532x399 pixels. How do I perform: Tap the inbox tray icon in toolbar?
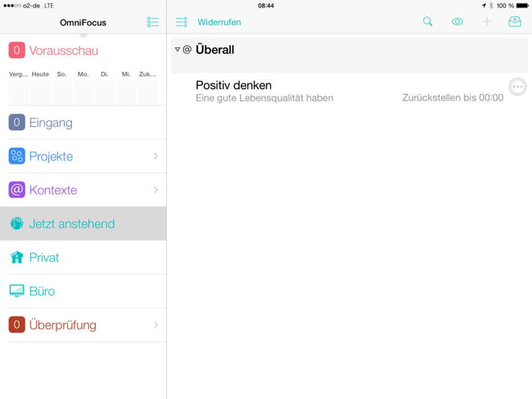click(515, 22)
